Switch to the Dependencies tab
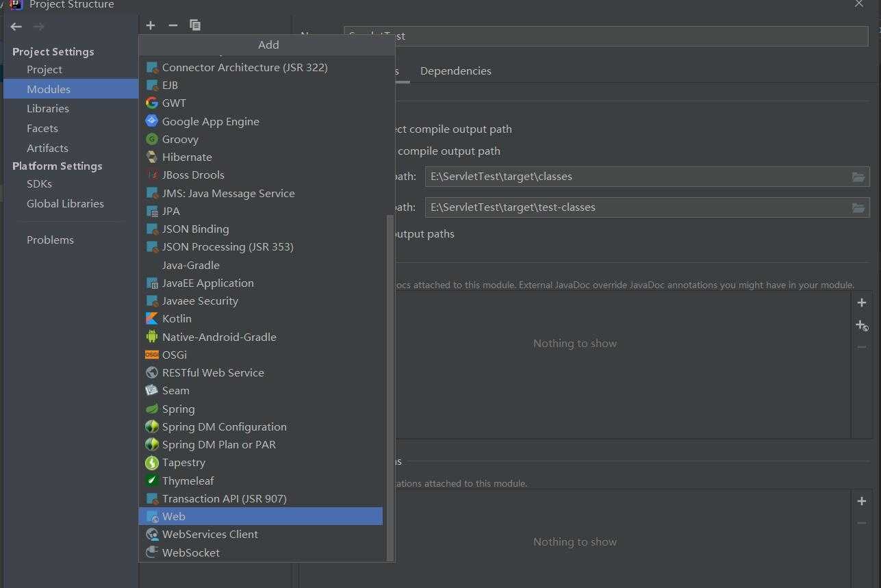The width and height of the screenshot is (881, 588). point(455,71)
